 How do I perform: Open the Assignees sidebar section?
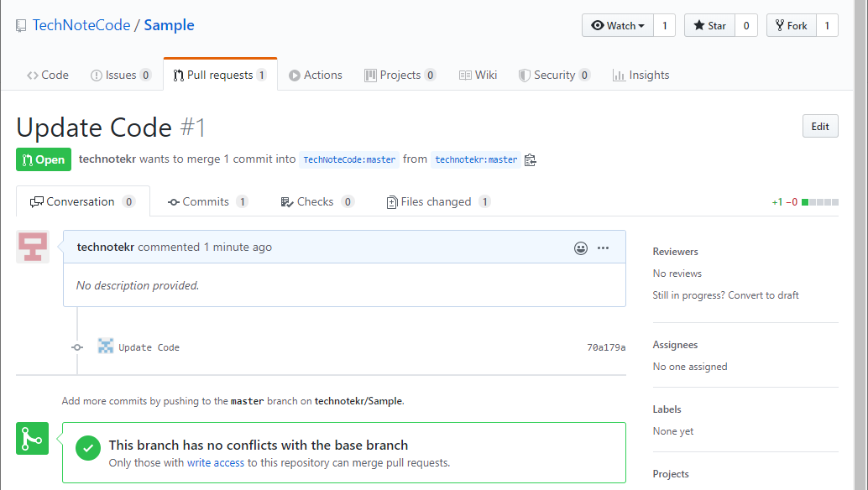tap(675, 345)
